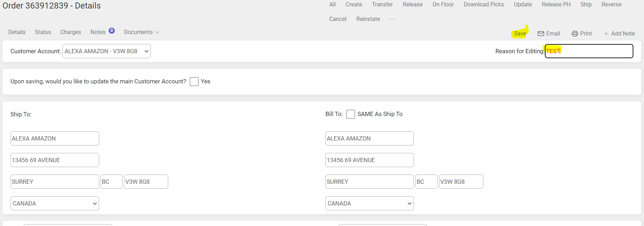
Task: Select the Release PH action
Action: [556, 5]
